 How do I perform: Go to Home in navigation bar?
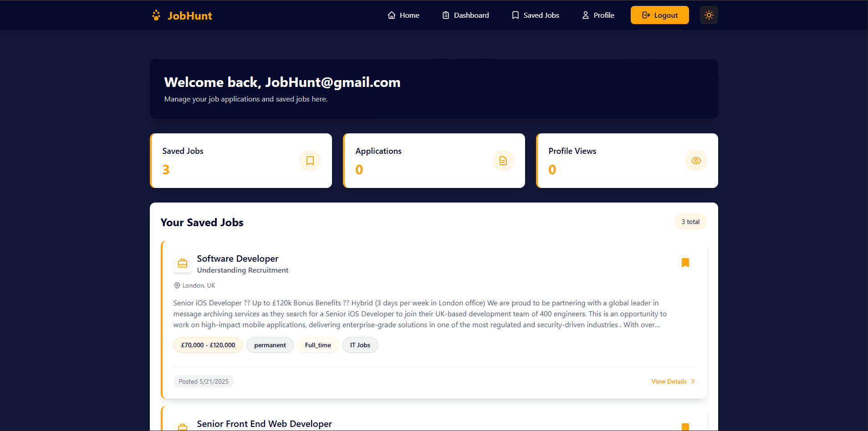pos(403,15)
